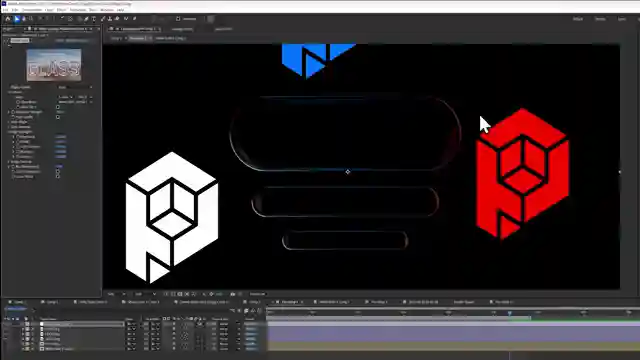
Task: Open the Layer menu
Action: click(49, 10)
